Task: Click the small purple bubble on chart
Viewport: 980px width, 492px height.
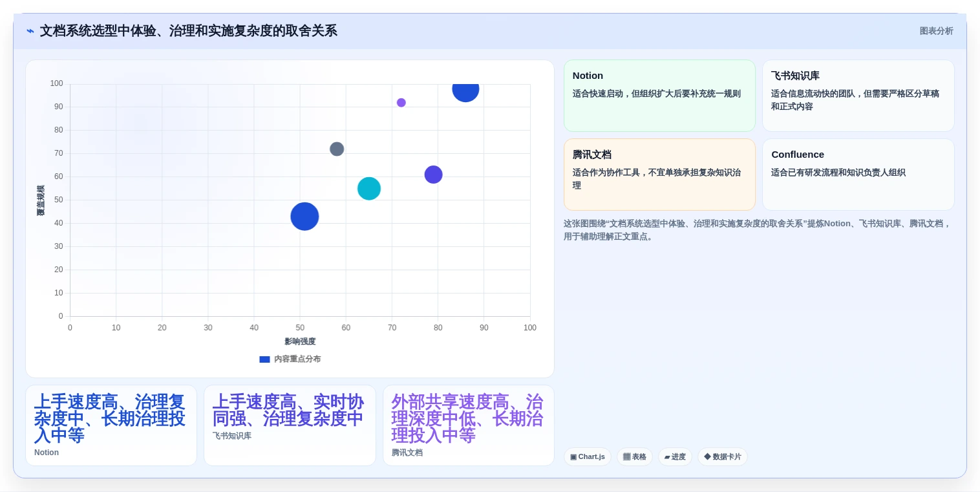Action: [x=401, y=103]
